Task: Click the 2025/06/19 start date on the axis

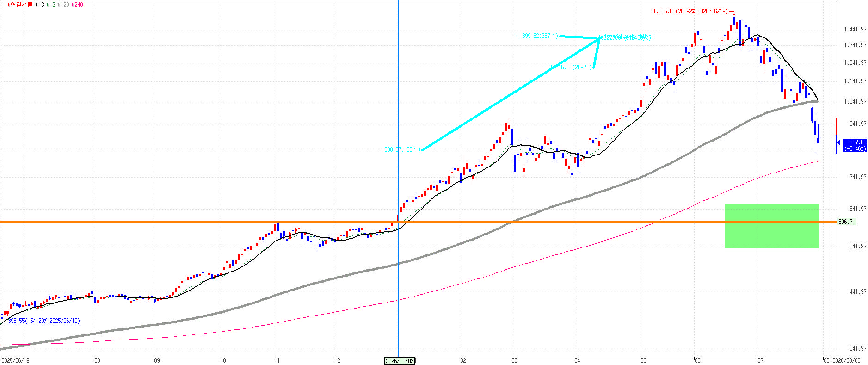Action: [x=15, y=361]
